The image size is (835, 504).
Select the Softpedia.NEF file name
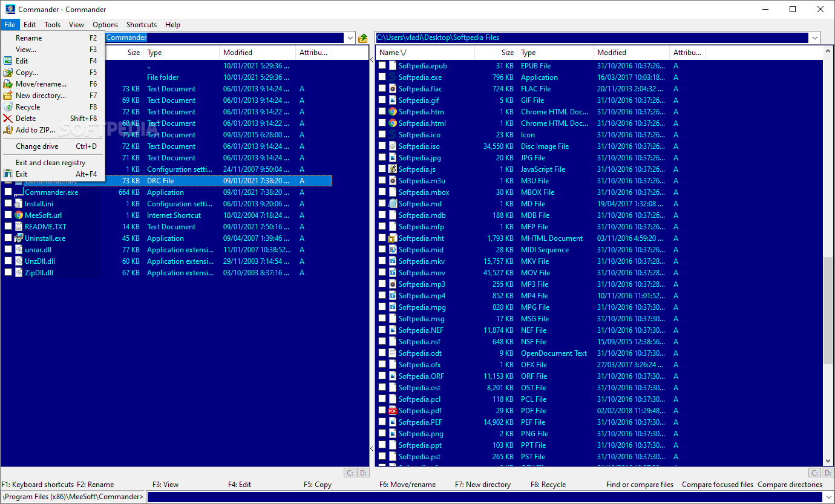click(421, 330)
